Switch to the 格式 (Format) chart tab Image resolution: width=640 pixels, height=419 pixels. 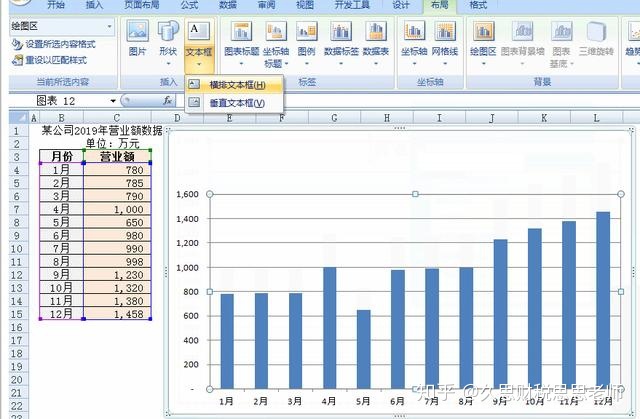(478, 5)
